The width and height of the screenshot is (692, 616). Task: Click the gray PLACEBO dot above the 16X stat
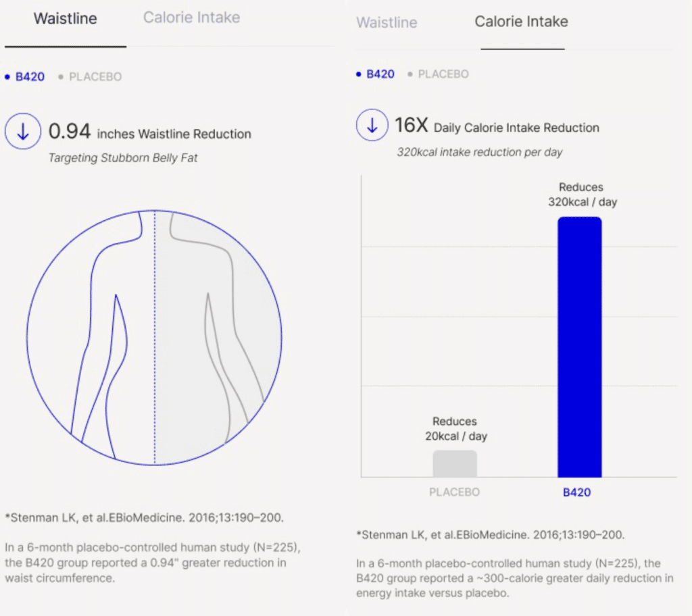410,74
